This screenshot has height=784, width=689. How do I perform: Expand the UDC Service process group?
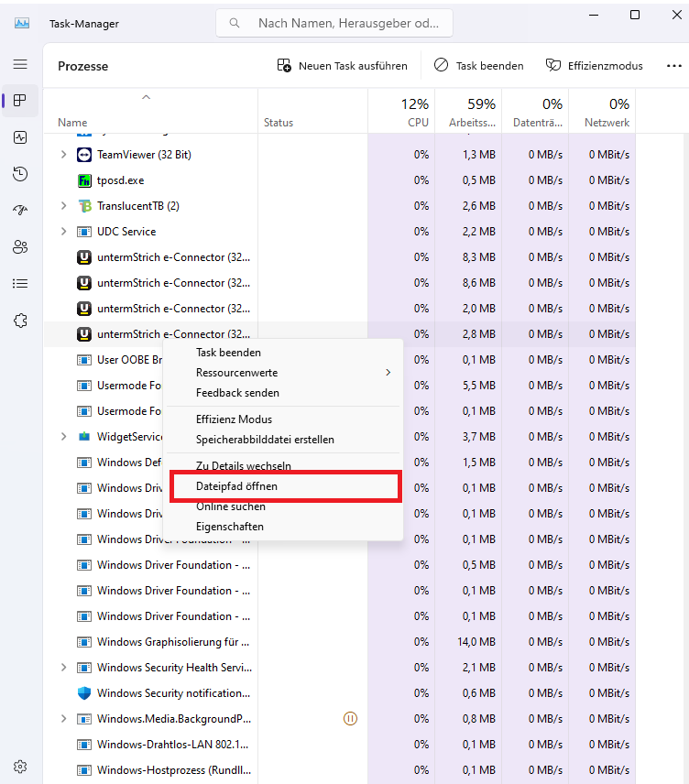[x=63, y=232]
